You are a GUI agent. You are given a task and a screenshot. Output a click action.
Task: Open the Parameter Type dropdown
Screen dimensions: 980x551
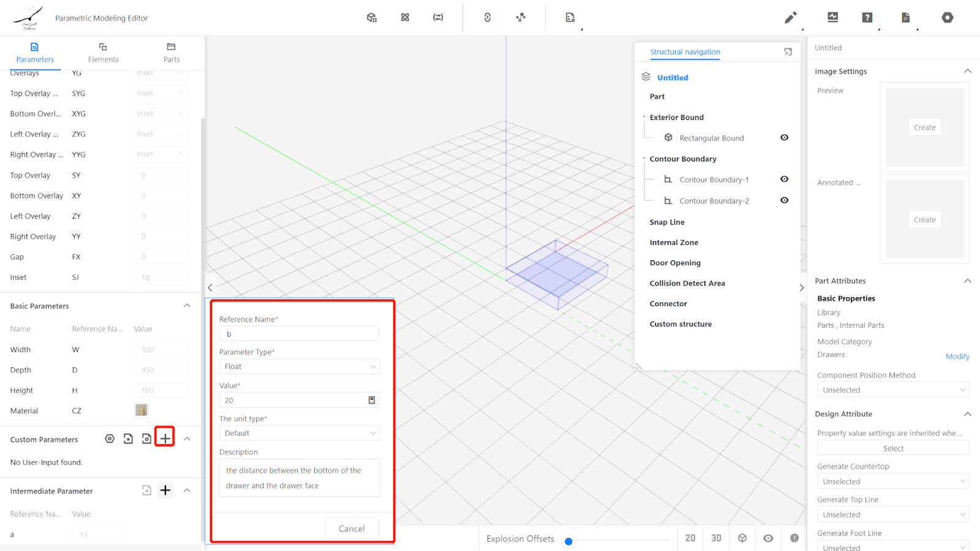[299, 367]
